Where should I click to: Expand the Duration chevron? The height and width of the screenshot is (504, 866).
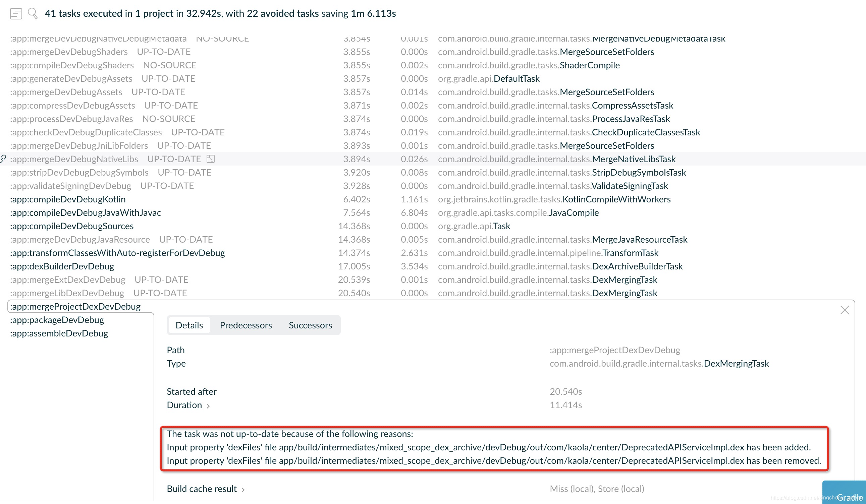[208, 406]
